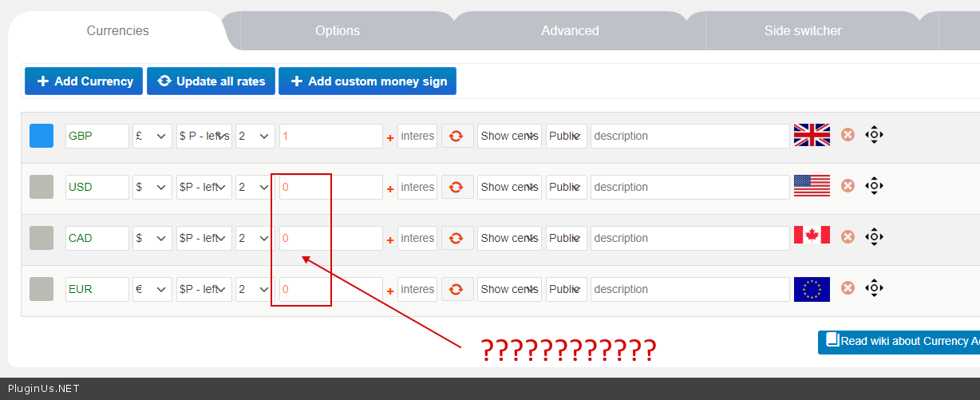Focus the EUR rate input field

coord(331,289)
